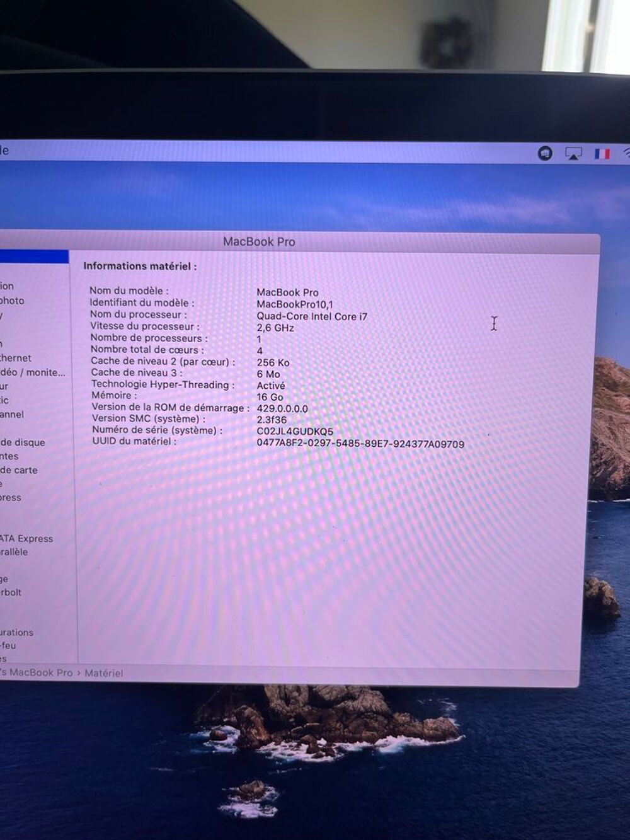Click the 'Numéro de série (système) :' label
Image resolution: width=630 pixels, height=840 pixels.
pyautogui.click(x=157, y=430)
